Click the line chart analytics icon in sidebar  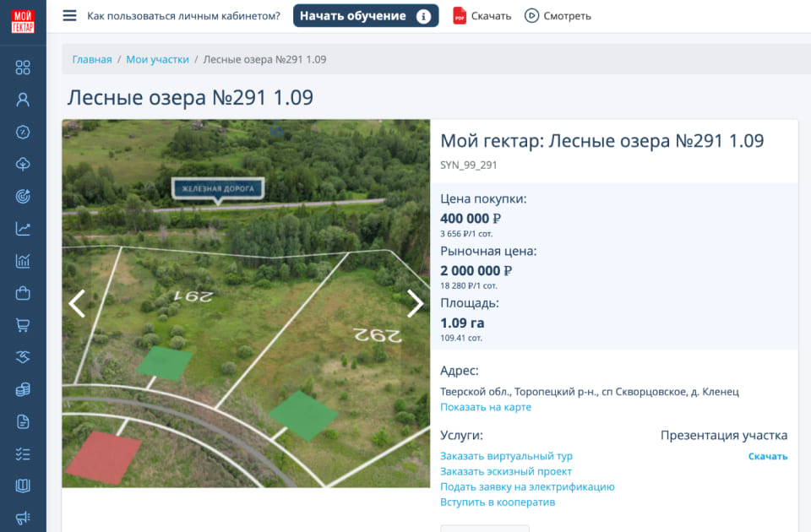[23, 228]
